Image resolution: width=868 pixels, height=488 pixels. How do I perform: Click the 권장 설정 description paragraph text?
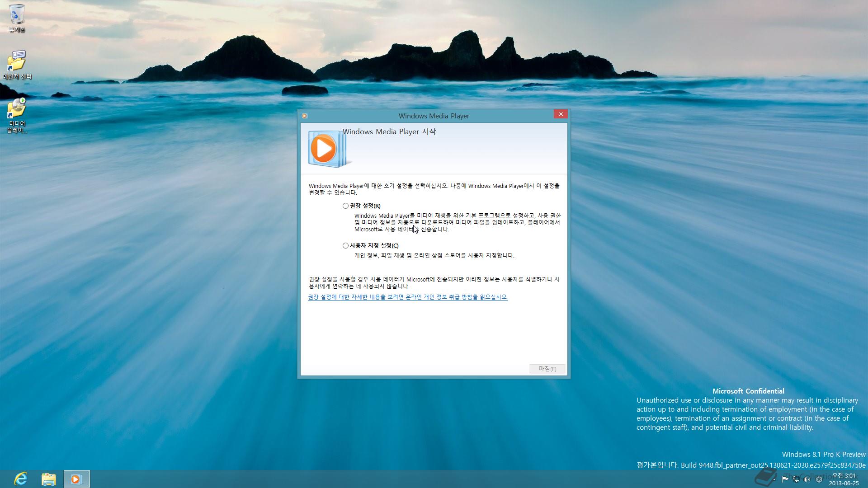[458, 223]
